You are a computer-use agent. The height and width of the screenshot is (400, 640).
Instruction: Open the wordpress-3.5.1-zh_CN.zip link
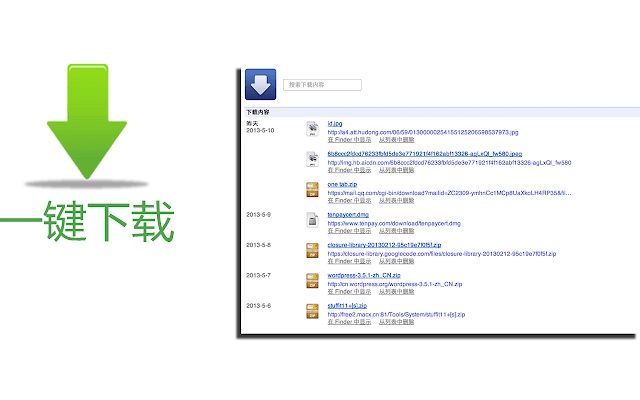coord(364,276)
